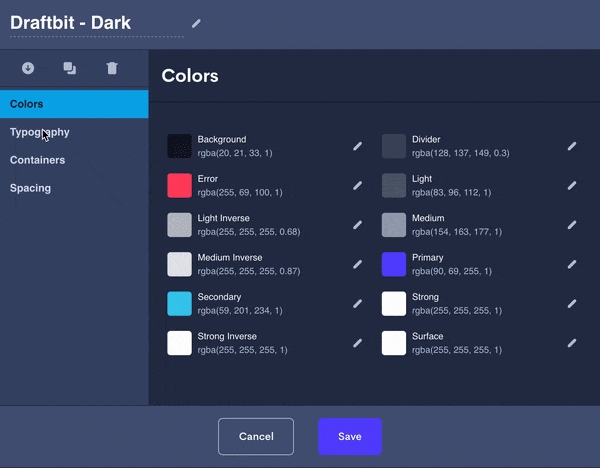Select the red Error color swatch
The image size is (600, 468).
(x=179, y=185)
